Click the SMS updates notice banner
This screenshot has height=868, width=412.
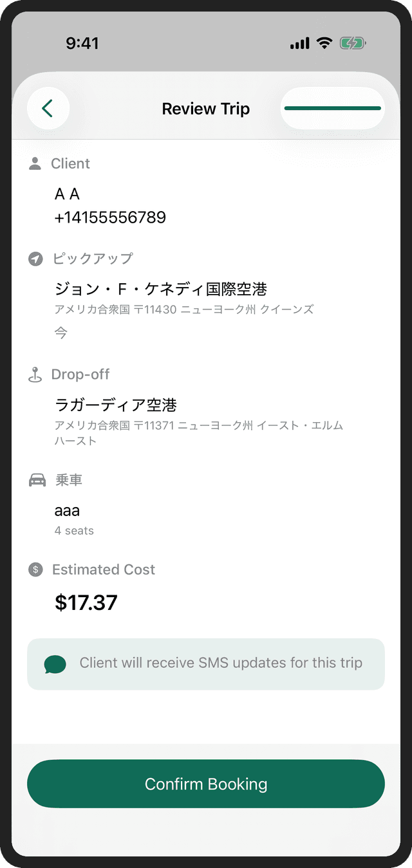coord(206,663)
